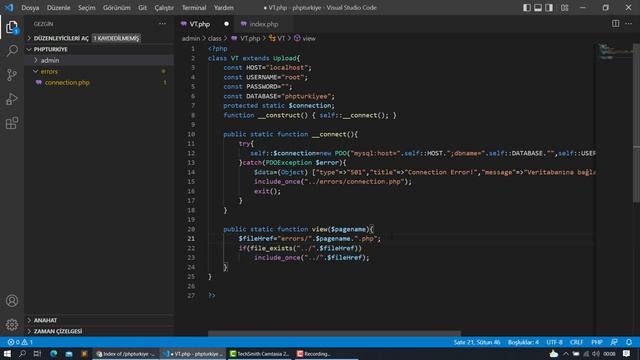Click VT class symbol in breadcrumb
Viewport: 640px width, 360px height.
(x=281, y=38)
